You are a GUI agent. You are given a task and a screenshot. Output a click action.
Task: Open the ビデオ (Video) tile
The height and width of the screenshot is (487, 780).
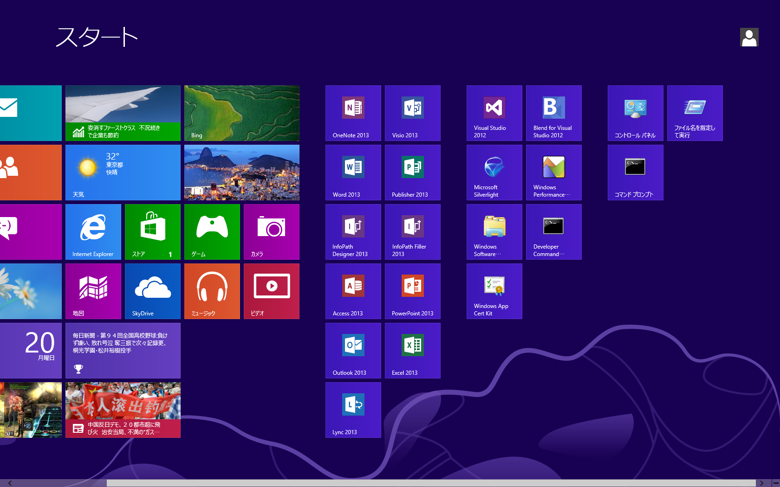pyautogui.click(x=272, y=291)
